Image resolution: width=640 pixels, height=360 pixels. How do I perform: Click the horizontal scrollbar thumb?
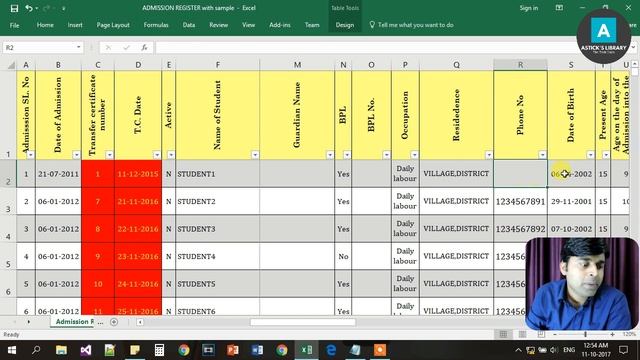[x=302, y=322]
